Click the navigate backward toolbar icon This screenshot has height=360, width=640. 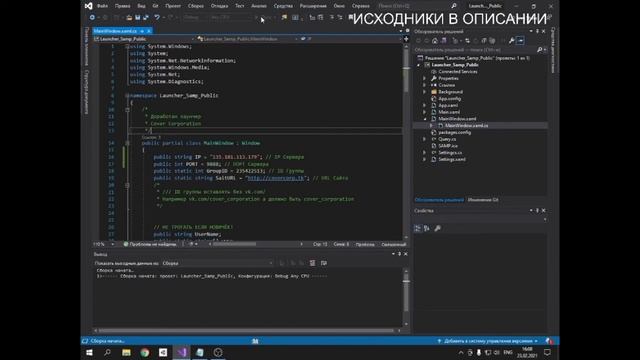click(92, 18)
